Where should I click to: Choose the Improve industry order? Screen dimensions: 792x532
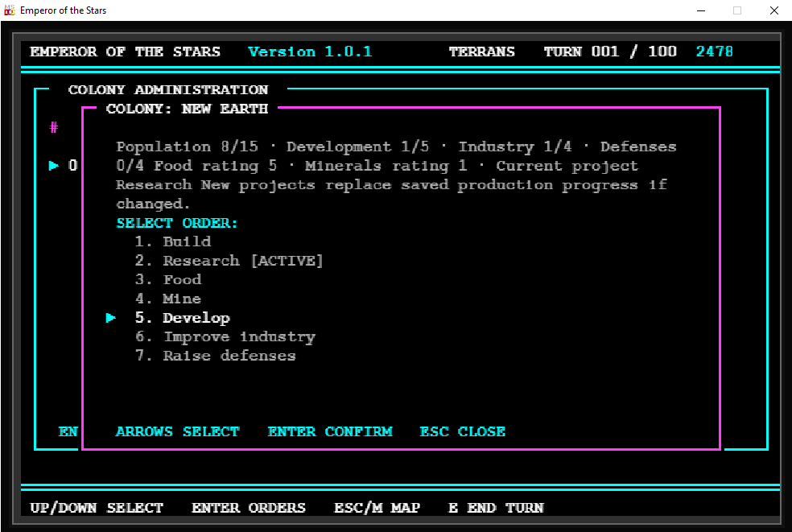[225, 337]
